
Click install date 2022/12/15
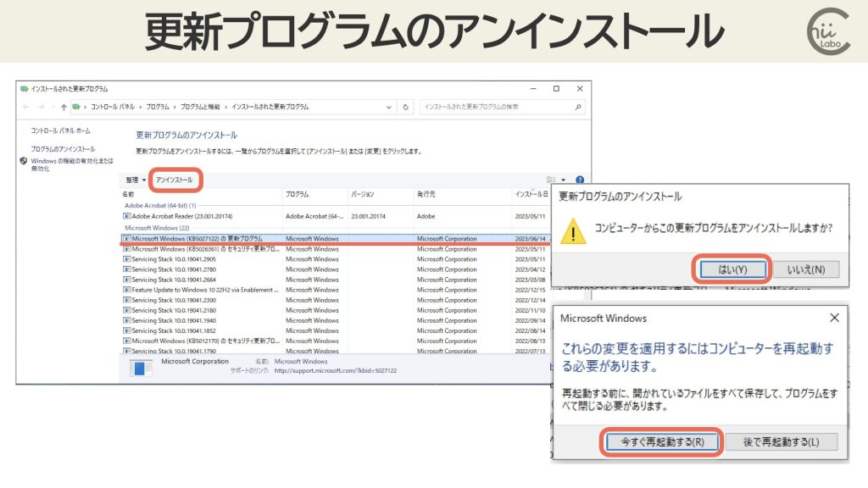(530, 290)
